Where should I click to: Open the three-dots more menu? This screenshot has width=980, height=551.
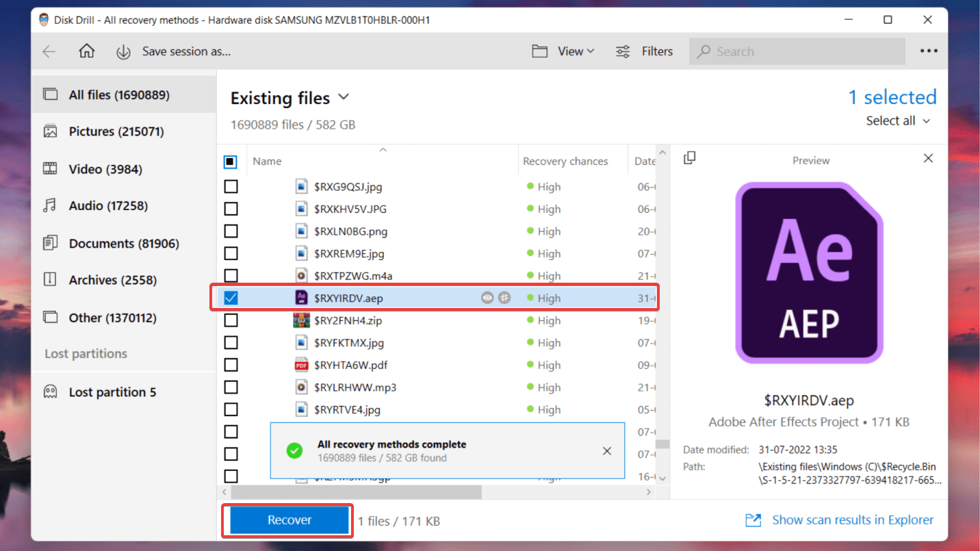[x=929, y=51]
